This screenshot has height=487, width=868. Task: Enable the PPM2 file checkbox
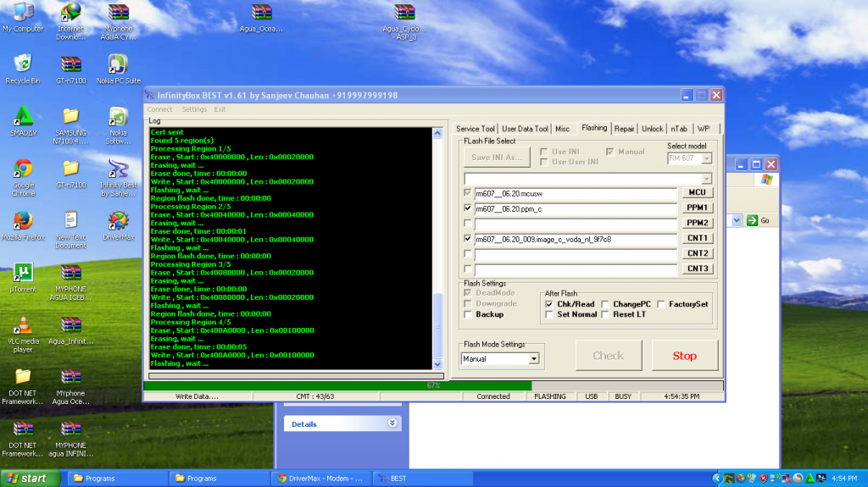[x=468, y=223]
